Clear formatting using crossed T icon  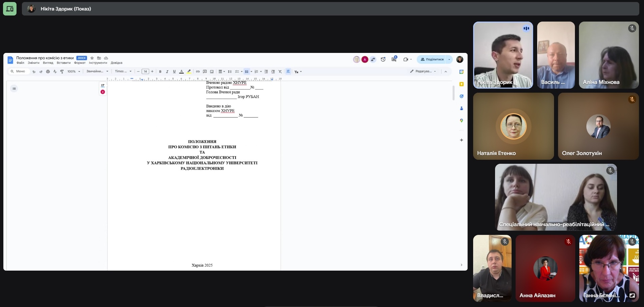(x=280, y=71)
